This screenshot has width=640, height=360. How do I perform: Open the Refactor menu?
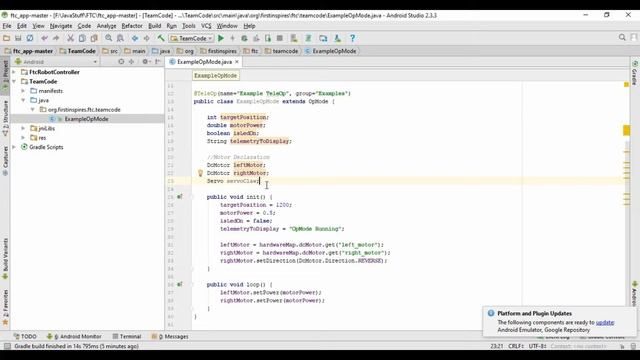click(132, 26)
